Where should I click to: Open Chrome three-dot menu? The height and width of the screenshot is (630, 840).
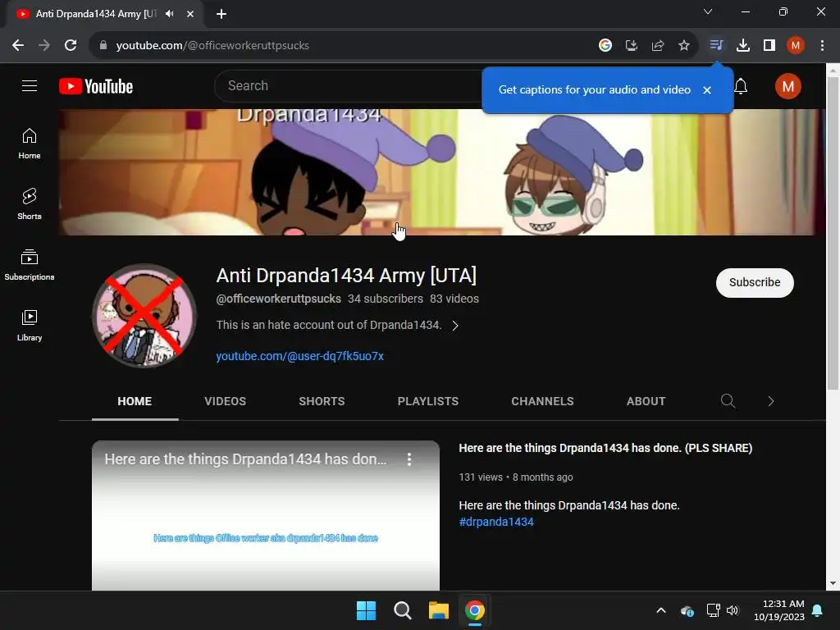point(822,46)
